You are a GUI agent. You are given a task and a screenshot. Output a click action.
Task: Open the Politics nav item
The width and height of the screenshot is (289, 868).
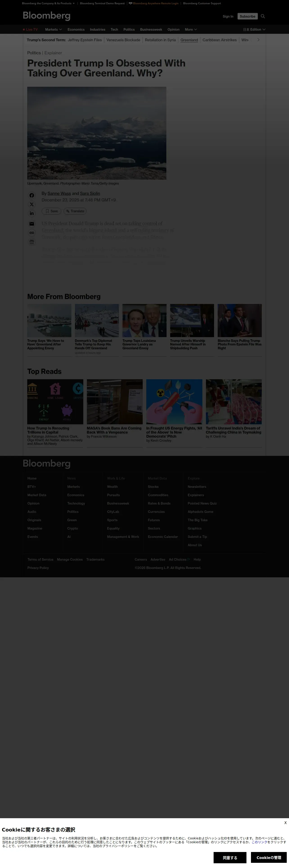129,30
